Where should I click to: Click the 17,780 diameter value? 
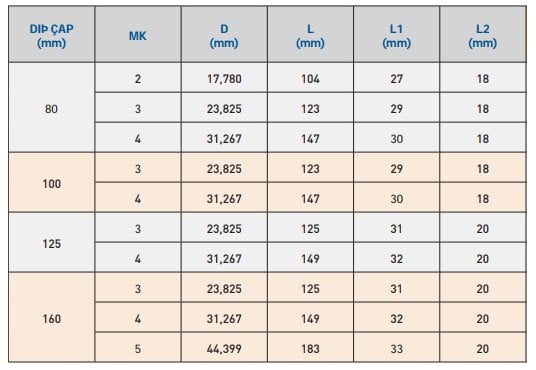pos(224,78)
